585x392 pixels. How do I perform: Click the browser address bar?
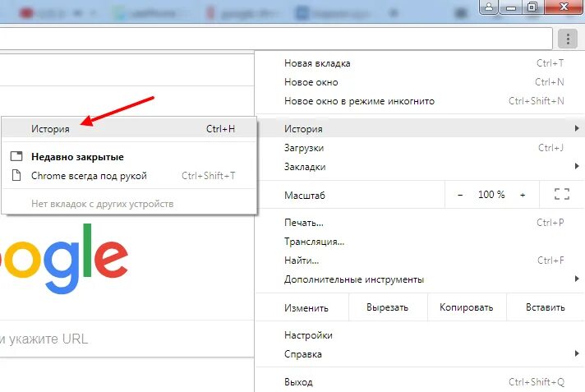[x=276, y=38]
